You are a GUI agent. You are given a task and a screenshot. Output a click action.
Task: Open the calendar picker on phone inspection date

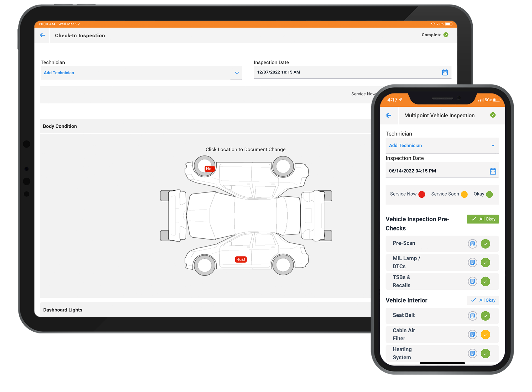click(x=493, y=171)
